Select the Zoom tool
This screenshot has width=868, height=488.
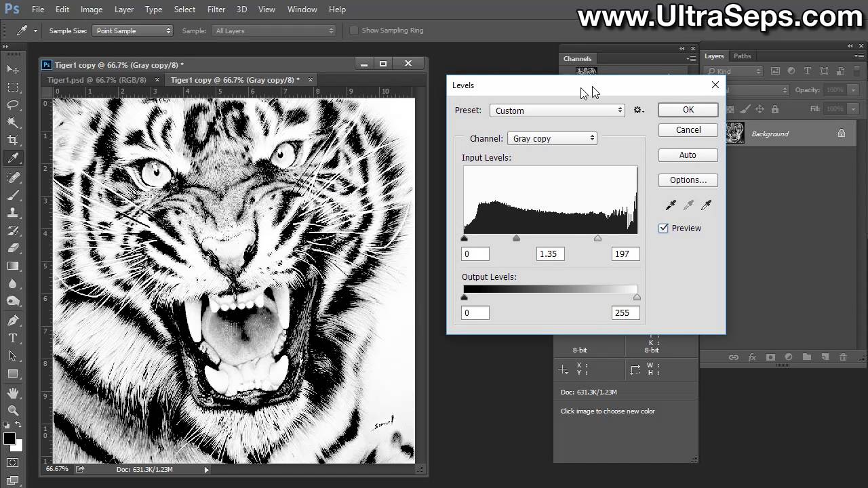coord(13,410)
